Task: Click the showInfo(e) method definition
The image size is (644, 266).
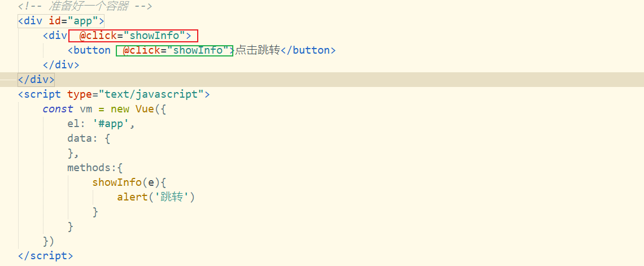Action: tap(127, 182)
